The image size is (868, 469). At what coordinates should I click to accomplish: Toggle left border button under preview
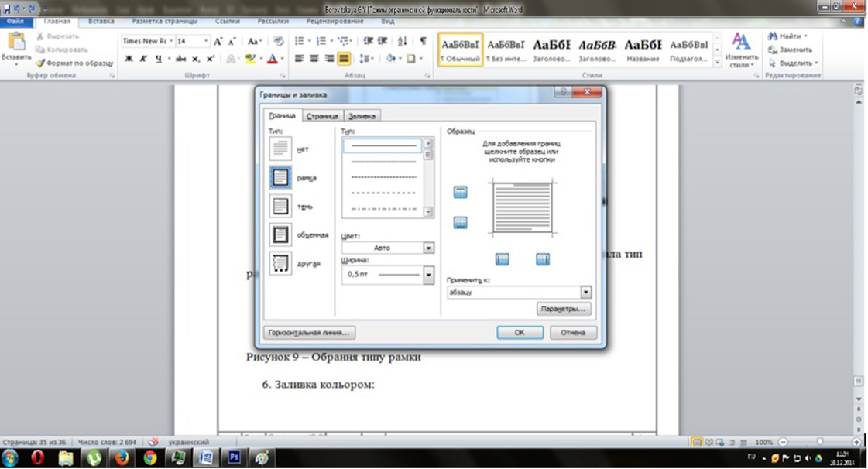[502, 259]
